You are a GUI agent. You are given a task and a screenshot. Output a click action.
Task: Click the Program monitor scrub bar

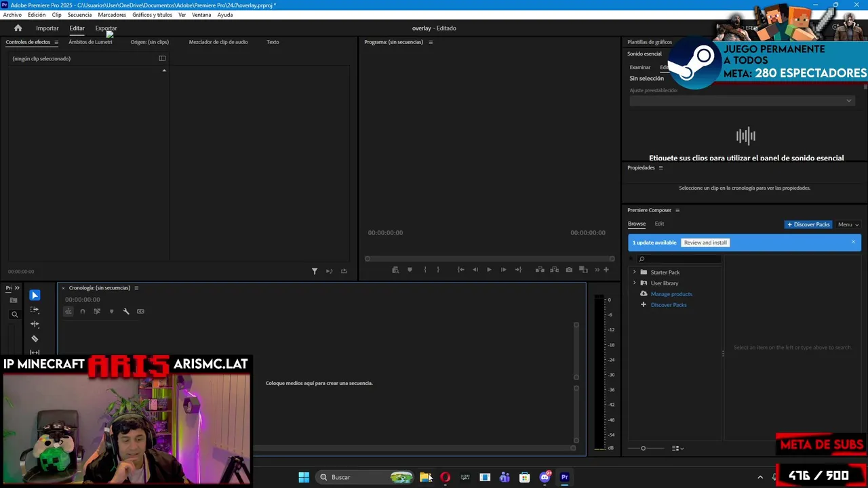click(x=490, y=258)
